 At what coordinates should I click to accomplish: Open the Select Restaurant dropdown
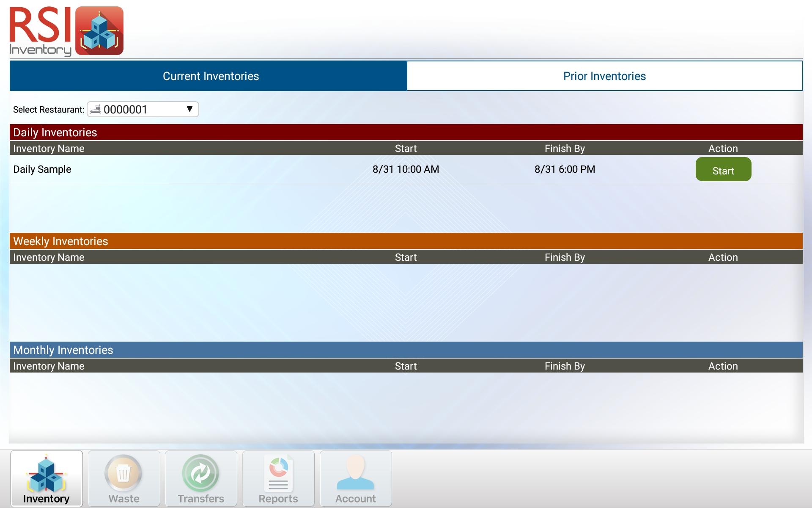tap(143, 109)
